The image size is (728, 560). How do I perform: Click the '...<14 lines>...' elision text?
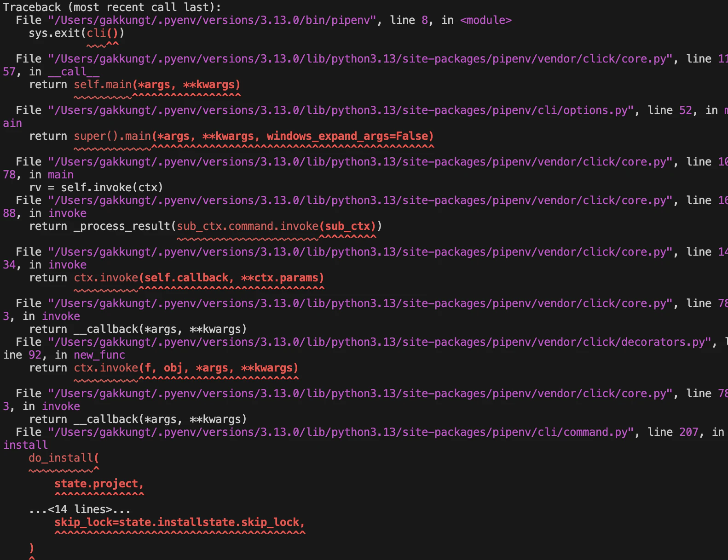(80, 509)
